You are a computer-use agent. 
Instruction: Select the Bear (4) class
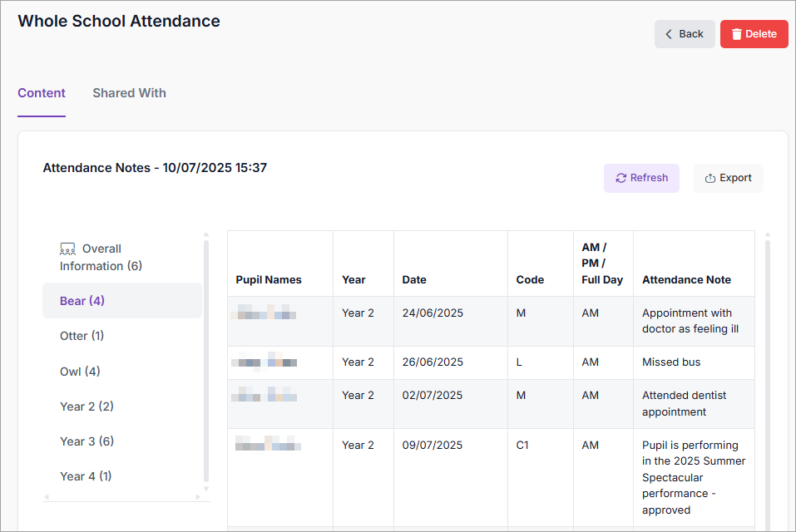(x=82, y=301)
